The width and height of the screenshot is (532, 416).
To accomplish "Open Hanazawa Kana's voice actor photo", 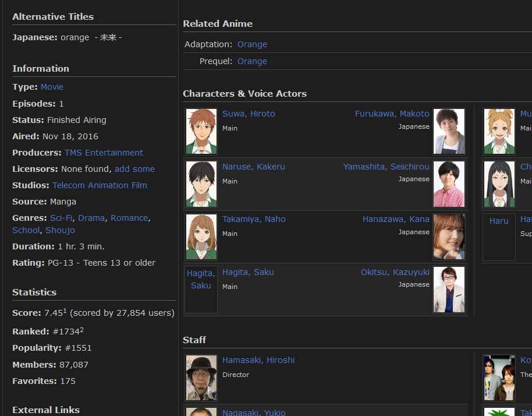I will tap(449, 237).
